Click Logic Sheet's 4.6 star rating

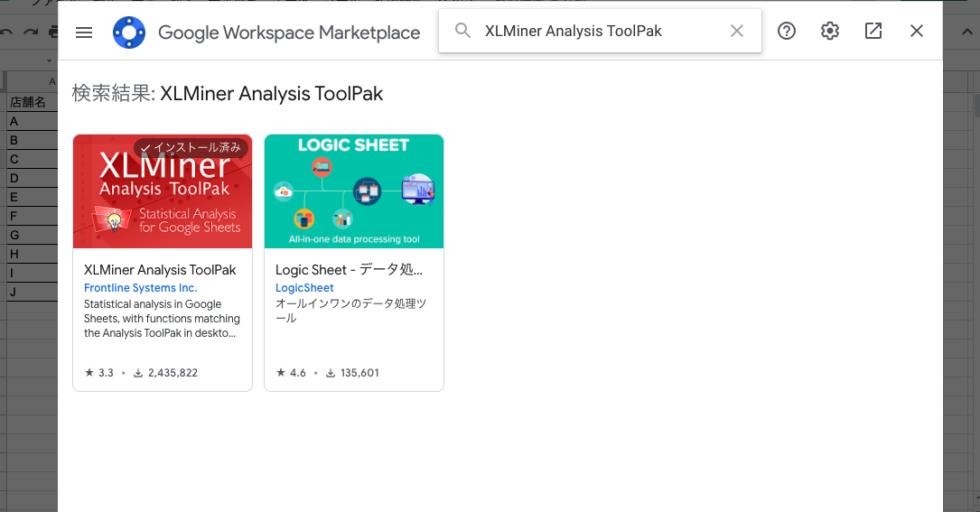[291, 373]
